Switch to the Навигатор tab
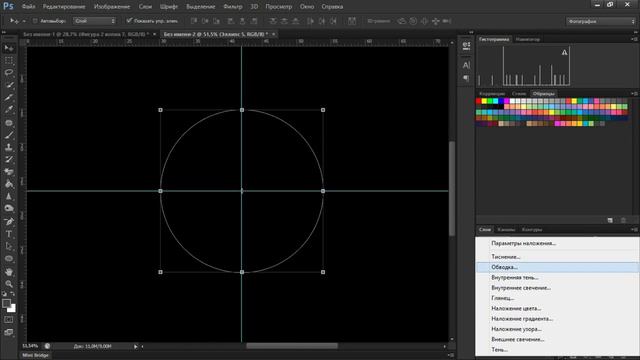Image resolution: width=640 pixels, height=360 pixels. tap(527, 39)
